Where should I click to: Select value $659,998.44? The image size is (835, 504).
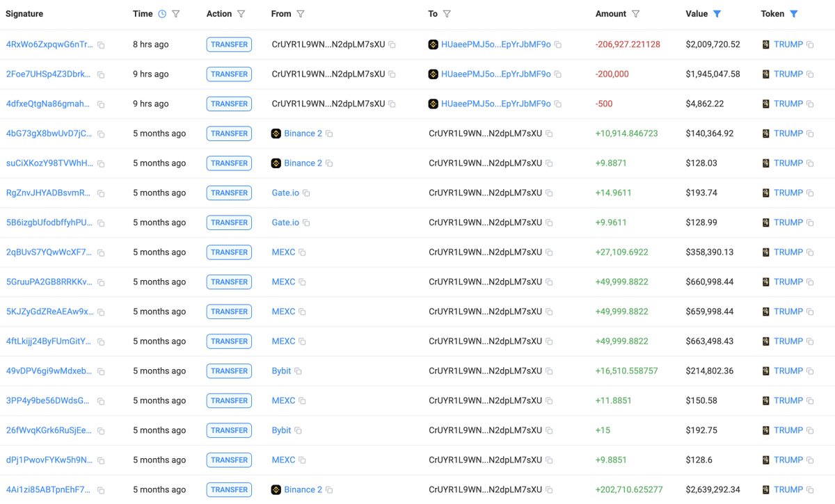point(710,312)
